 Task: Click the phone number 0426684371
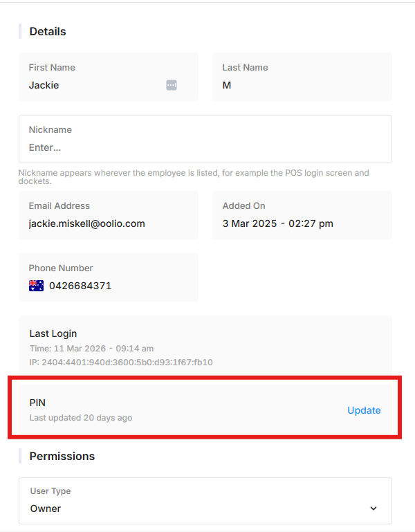coord(80,286)
